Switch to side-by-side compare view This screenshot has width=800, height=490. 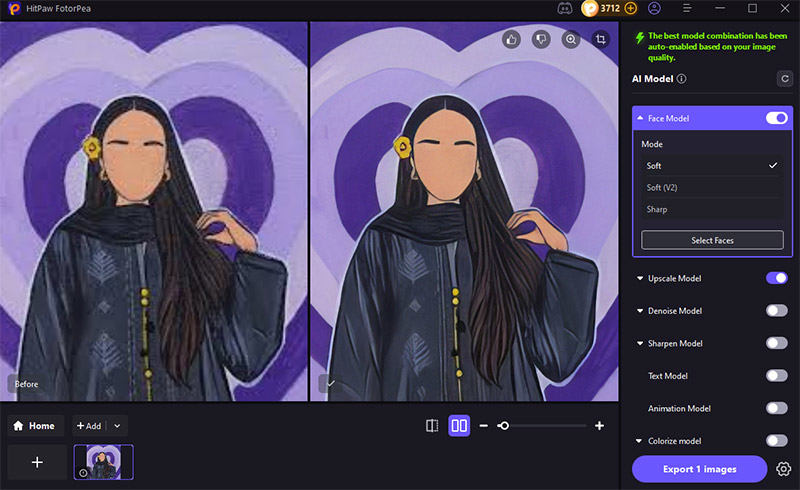click(x=459, y=426)
